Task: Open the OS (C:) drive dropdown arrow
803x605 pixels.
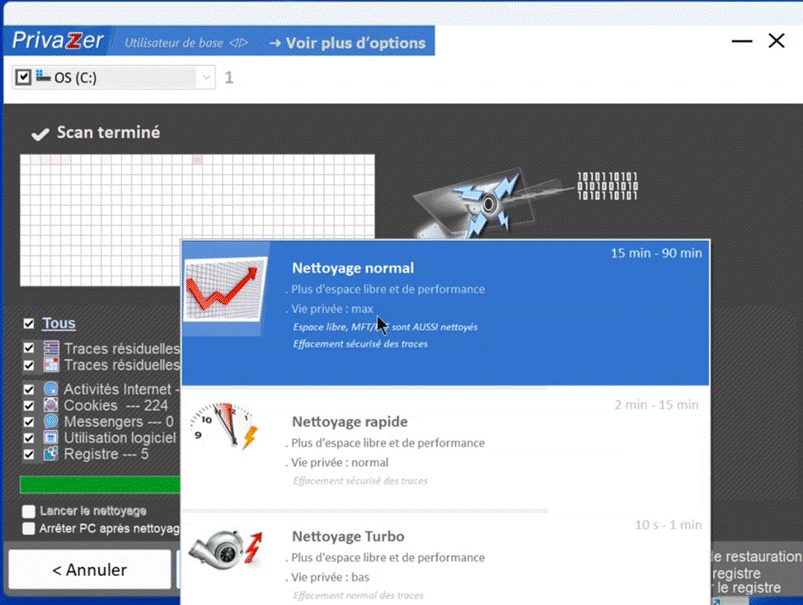Action: [x=206, y=77]
